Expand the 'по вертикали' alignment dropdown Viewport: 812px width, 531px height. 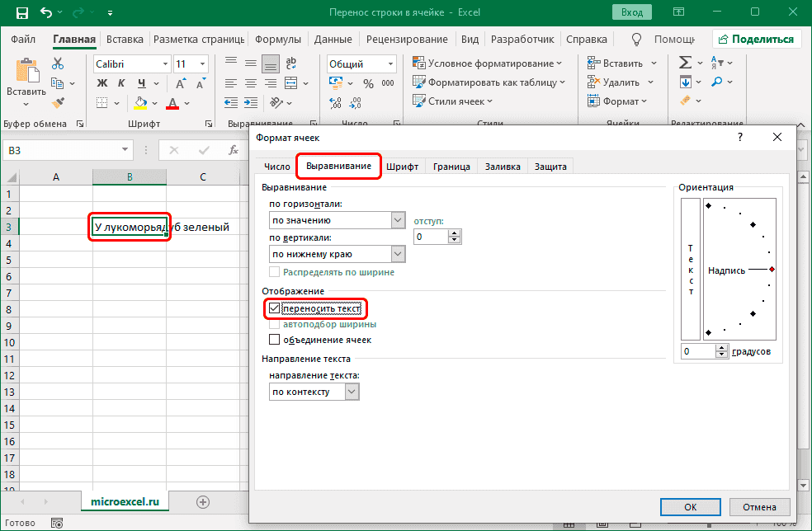pos(398,255)
